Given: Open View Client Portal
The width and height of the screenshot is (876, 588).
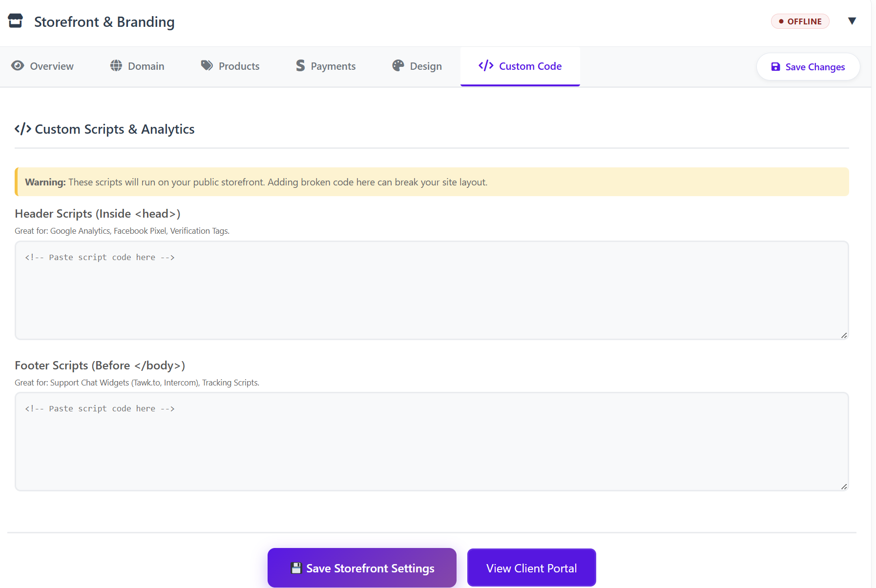Looking at the screenshot, I should click(531, 568).
